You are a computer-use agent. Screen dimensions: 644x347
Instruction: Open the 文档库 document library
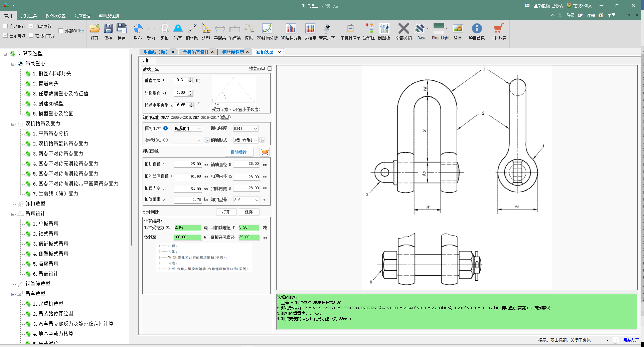point(310,32)
